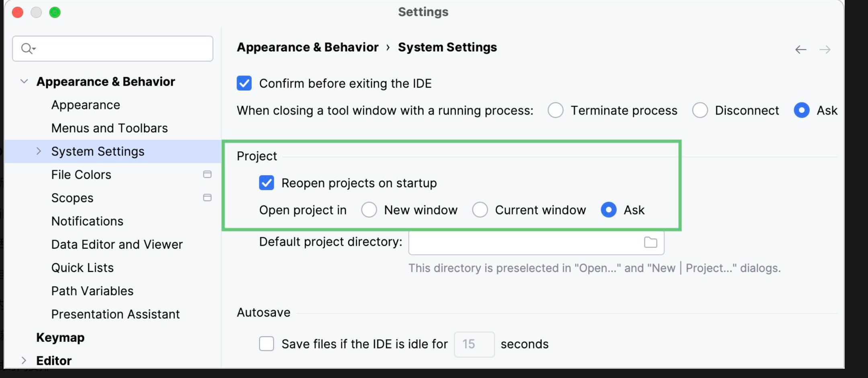Collapse the Appearance & Behavior section
Screen dimensions: 868x378
(24, 82)
